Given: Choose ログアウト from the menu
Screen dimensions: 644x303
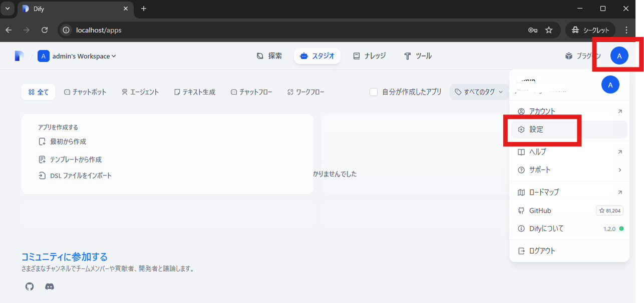Looking at the screenshot, I should [x=542, y=251].
